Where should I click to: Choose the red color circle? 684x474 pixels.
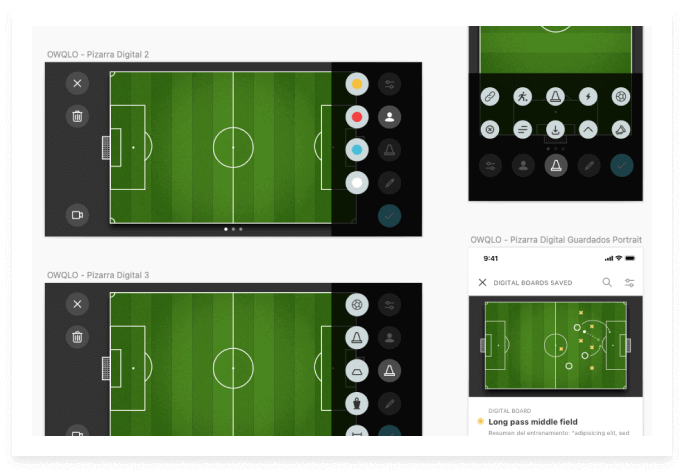click(x=357, y=117)
